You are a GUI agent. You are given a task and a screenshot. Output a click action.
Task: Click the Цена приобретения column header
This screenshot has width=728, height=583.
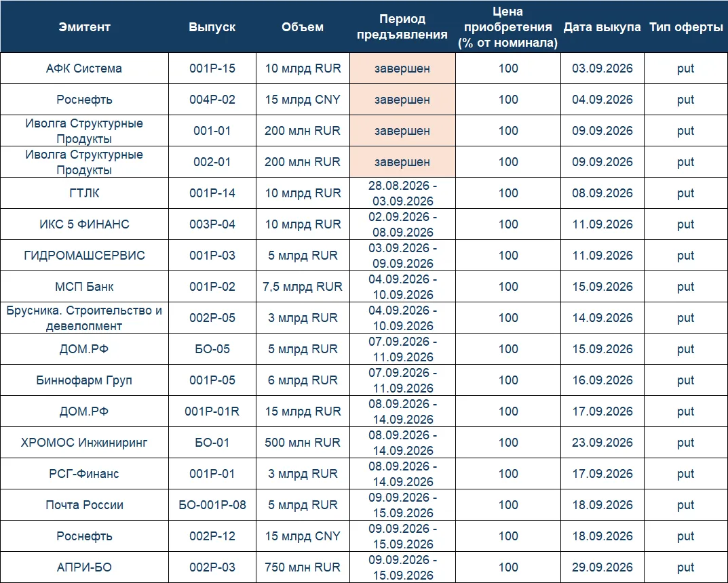coord(508,27)
